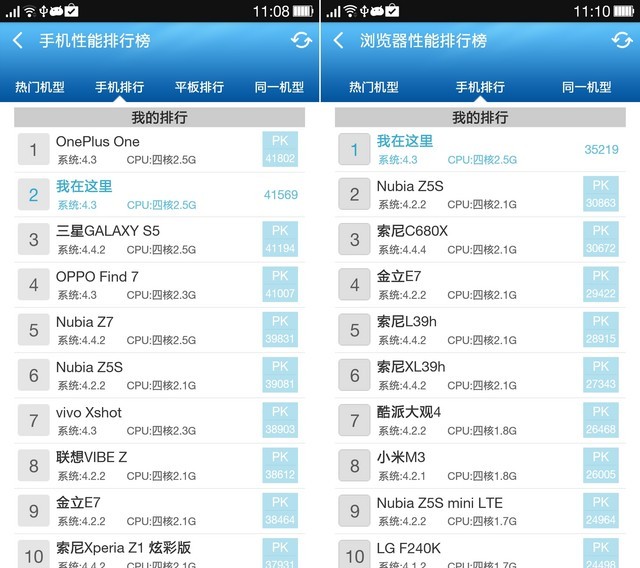
Task: Select 我在这里 row with score 41569
Action: coord(159,195)
